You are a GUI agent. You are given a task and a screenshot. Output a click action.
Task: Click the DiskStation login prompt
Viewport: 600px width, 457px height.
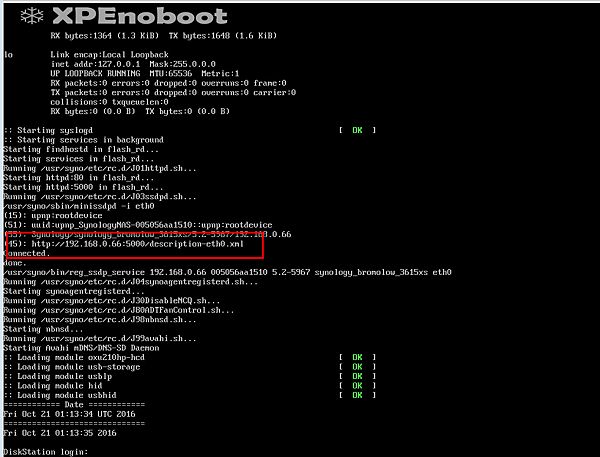(x=46, y=452)
